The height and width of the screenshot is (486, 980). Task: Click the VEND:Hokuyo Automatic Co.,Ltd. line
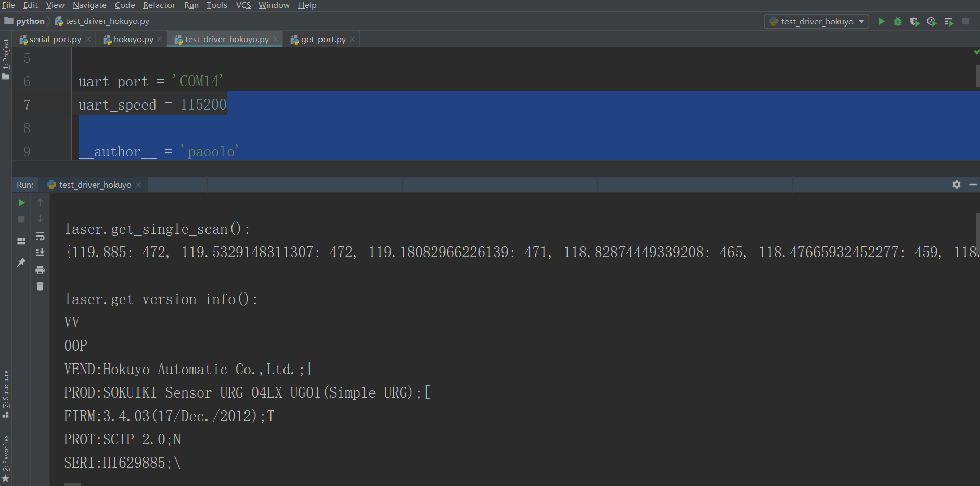click(188, 370)
